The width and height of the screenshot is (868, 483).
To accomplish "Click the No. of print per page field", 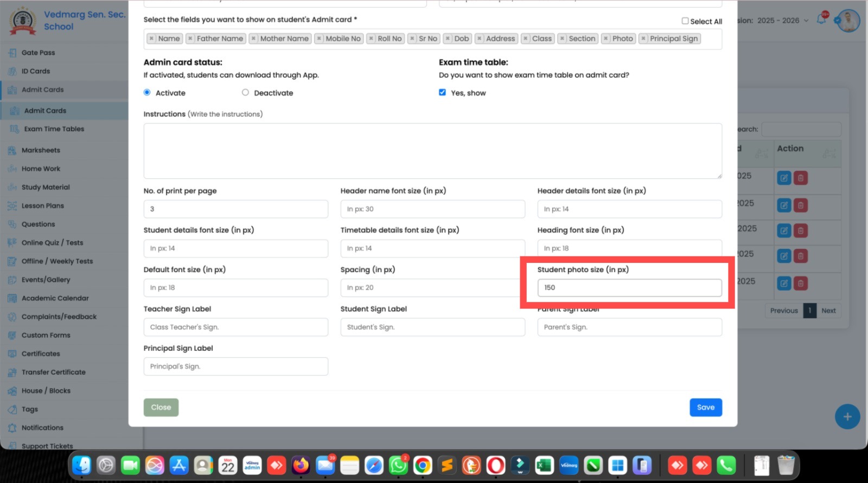I will 235,209.
